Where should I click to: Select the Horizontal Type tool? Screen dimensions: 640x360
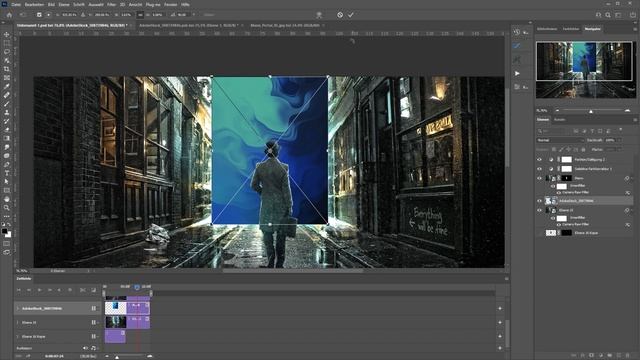(x=7, y=173)
